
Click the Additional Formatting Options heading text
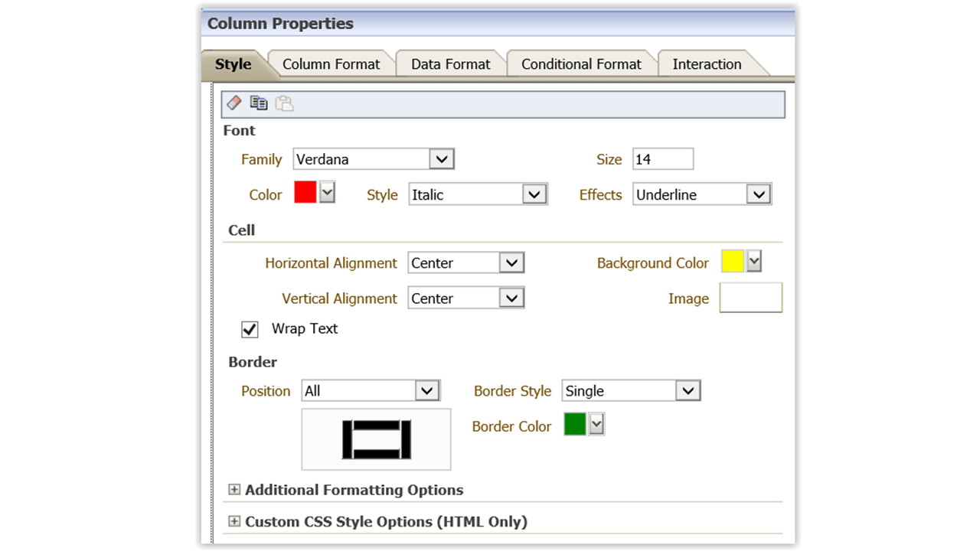[x=354, y=490]
